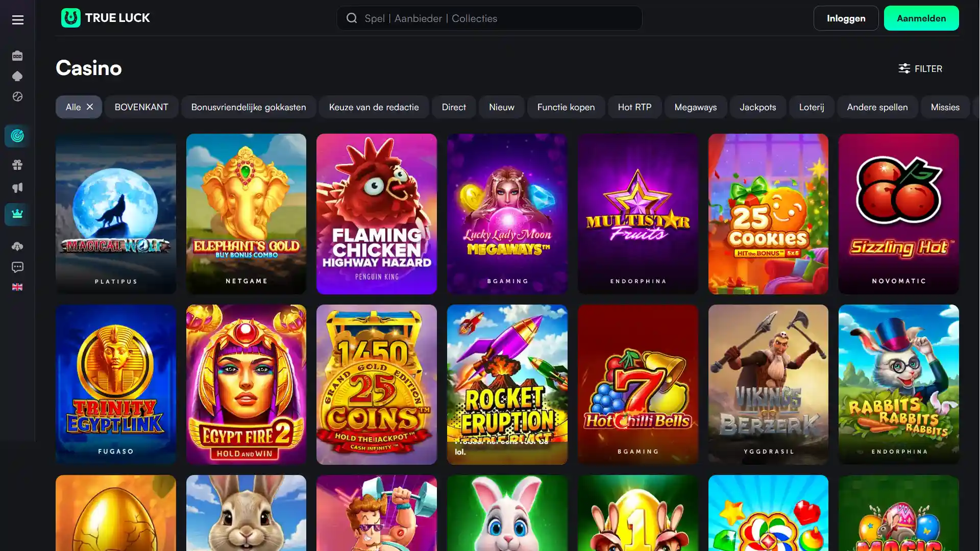This screenshot has height=551, width=980.
Task: Open the cloud download app icon
Action: [17, 246]
